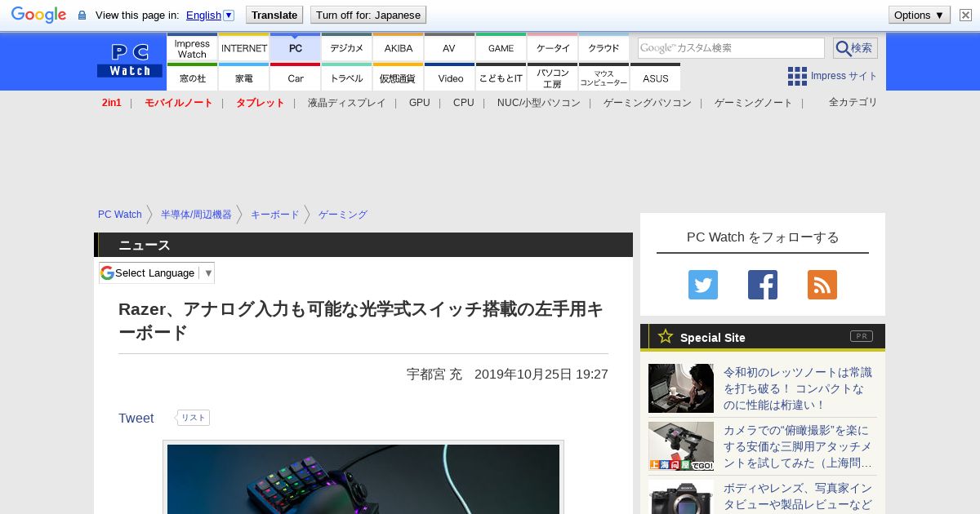Focus the Google custom search field
The height and width of the screenshot is (514, 980).
pyautogui.click(x=731, y=48)
